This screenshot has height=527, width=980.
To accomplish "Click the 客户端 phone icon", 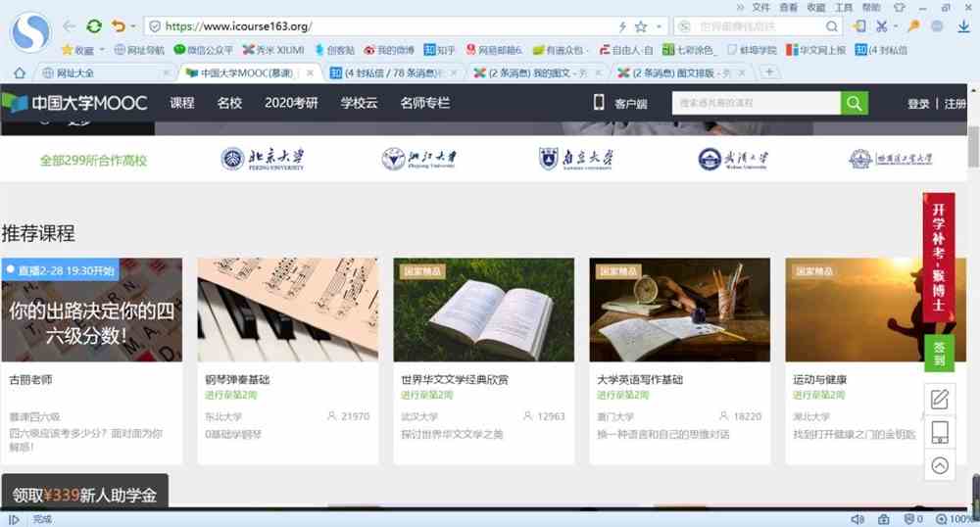I will (x=598, y=103).
